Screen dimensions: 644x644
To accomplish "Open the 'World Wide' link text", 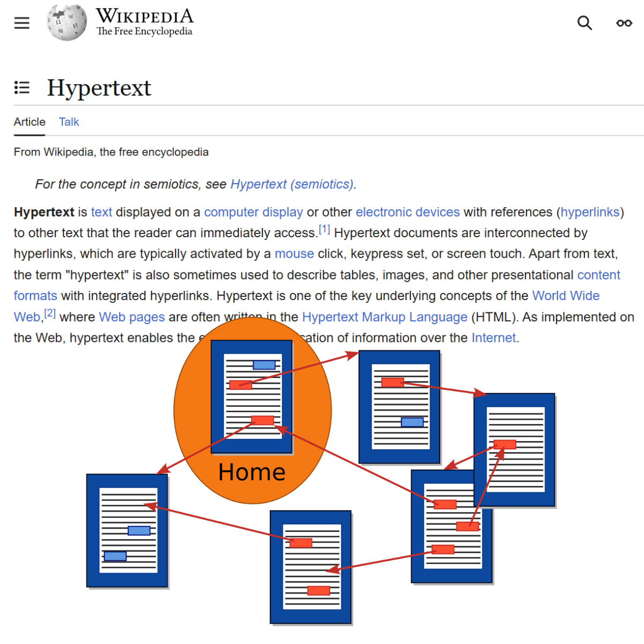I will (566, 296).
